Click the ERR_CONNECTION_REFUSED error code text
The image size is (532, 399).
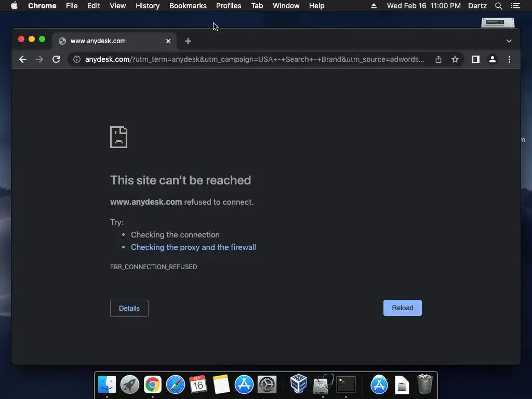pos(153,267)
